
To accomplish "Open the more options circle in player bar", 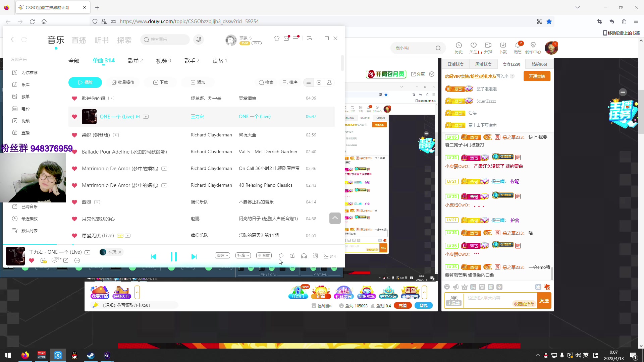I will click(77, 260).
